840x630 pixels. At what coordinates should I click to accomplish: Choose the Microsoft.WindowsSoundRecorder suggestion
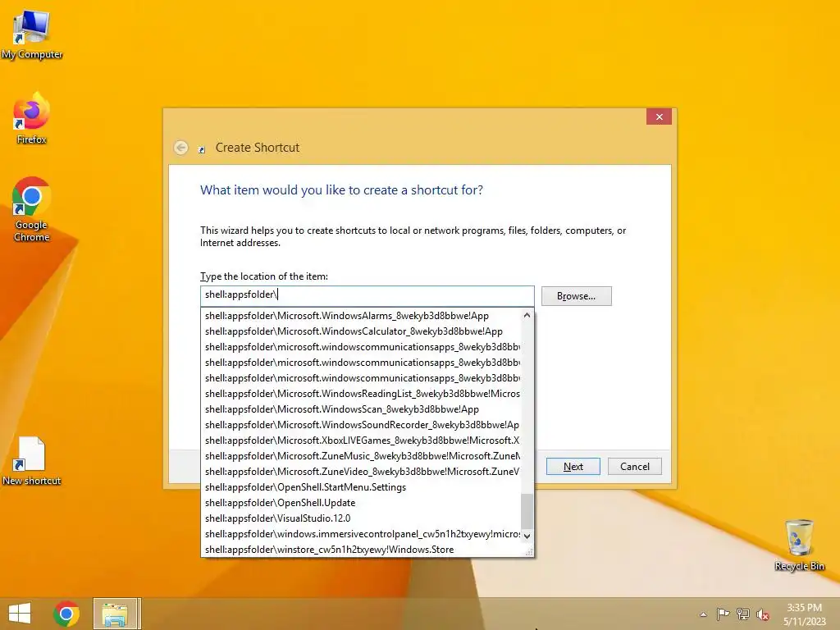tap(361, 425)
